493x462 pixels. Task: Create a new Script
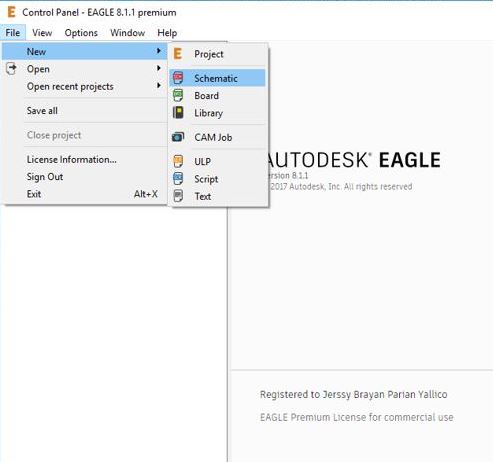217,179
